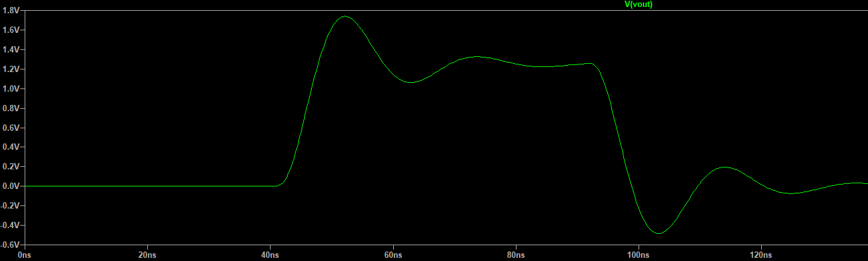This screenshot has width=868, height=261.
Task: Click the -0.2V vertical axis label
Action: tap(11, 206)
